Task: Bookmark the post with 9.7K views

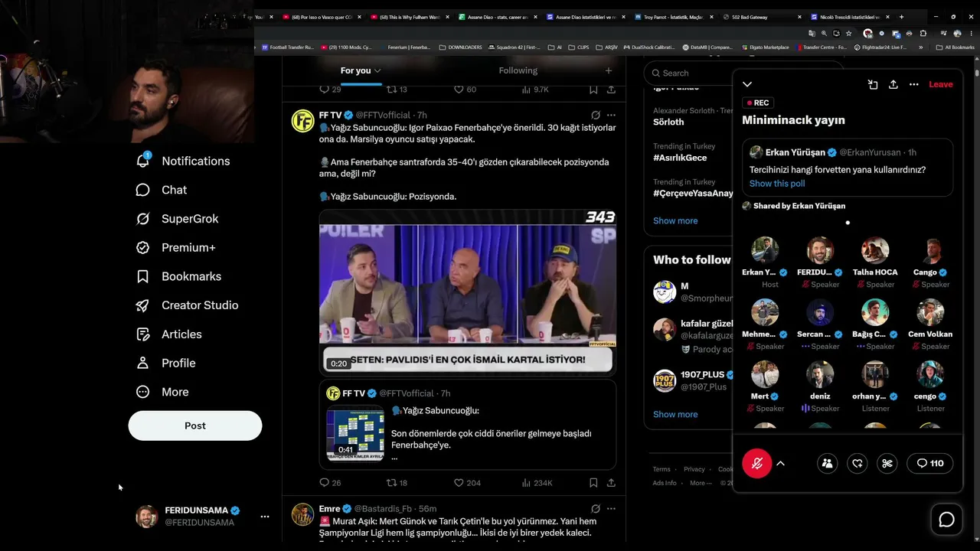Action: pyautogui.click(x=593, y=90)
